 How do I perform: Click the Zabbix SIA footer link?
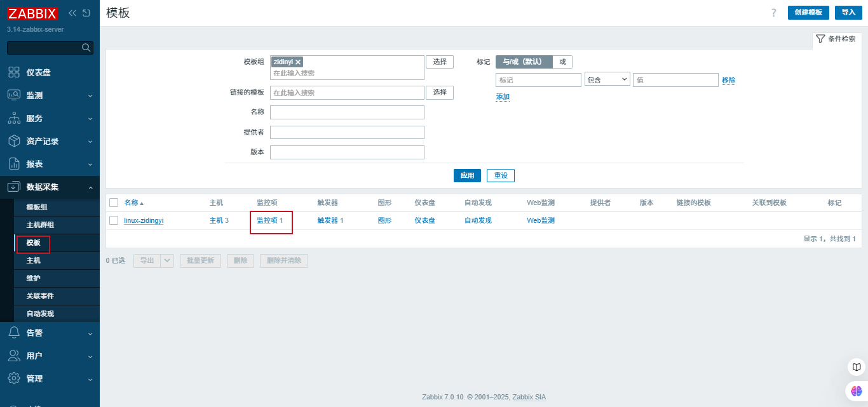pyautogui.click(x=529, y=397)
